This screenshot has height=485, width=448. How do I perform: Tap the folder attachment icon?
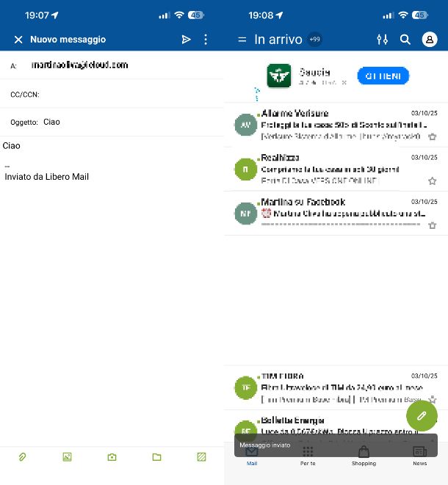156,457
